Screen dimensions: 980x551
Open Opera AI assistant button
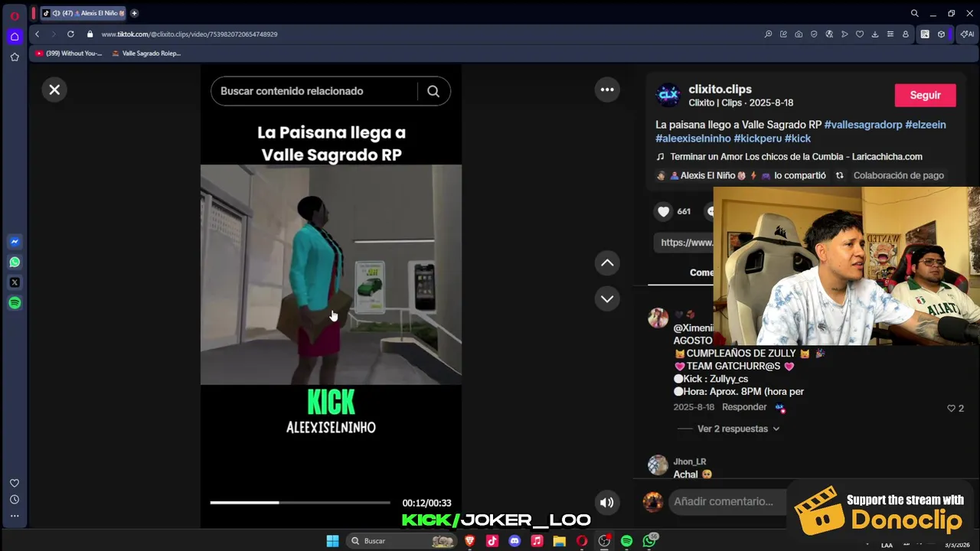967,34
